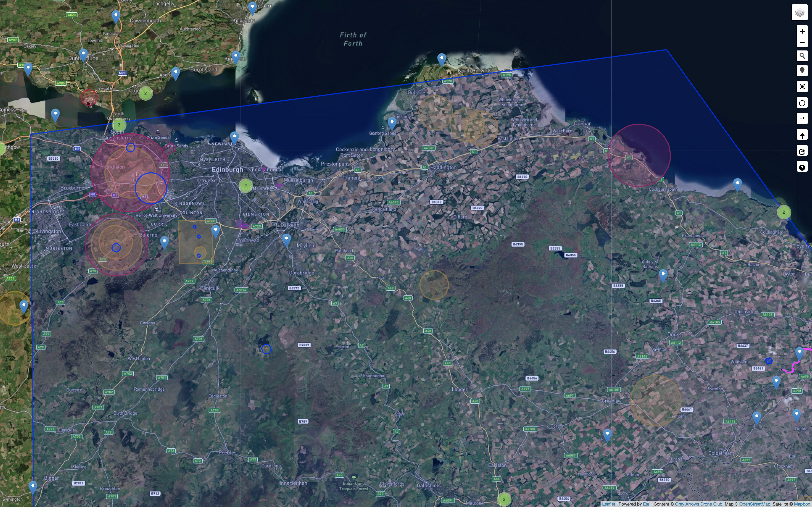
Task: Select the dashed arrow measure tool
Action: pyautogui.click(x=802, y=118)
